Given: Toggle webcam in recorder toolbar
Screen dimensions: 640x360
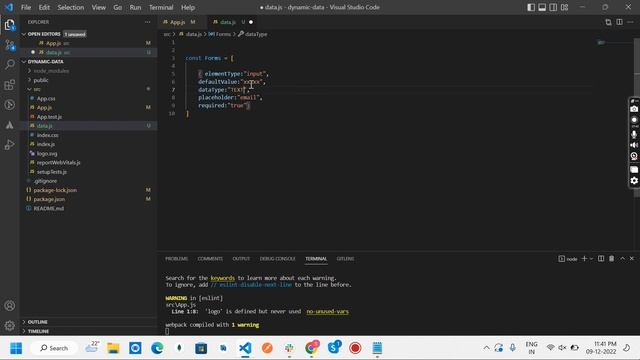Looking at the screenshot, I should (634, 156).
